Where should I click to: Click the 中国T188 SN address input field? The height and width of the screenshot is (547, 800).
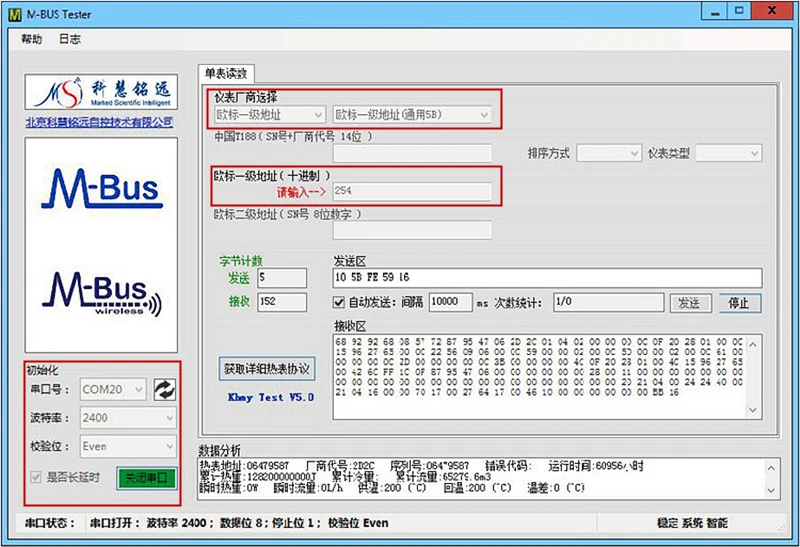(x=412, y=153)
